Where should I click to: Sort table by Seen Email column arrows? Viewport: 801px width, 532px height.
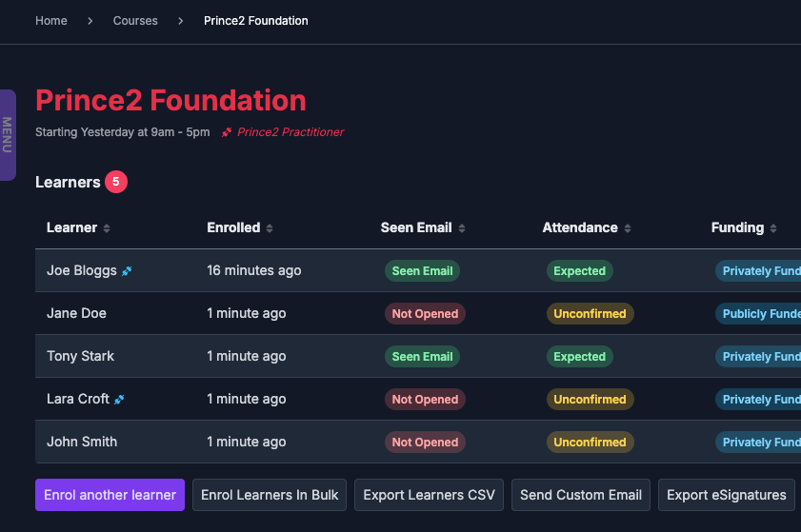(x=462, y=228)
